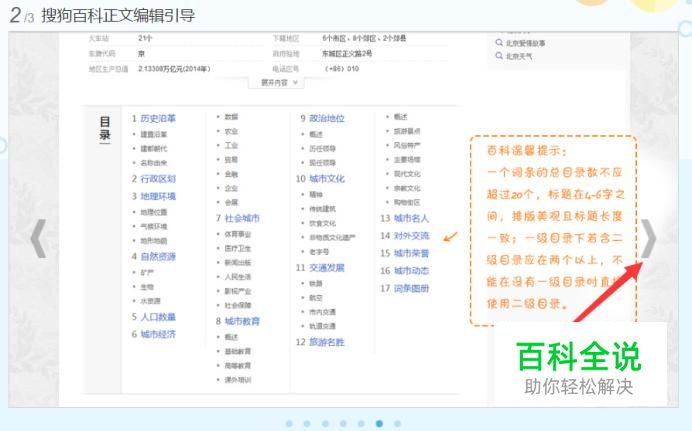This screenshot has width=692, height=431.
Task: Click the 2.13308万亿元(2014年) GDP value
Action: [x=174, y=69]
